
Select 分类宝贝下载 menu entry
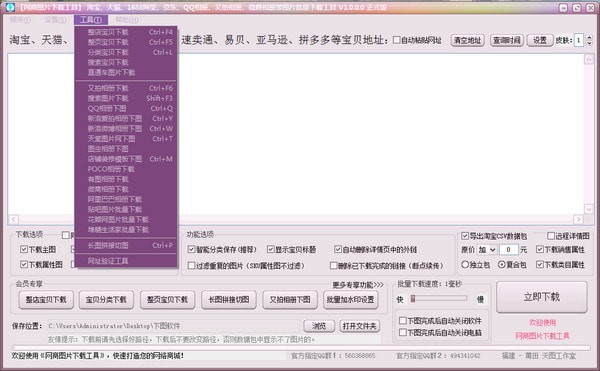click(x=126, y=52)
